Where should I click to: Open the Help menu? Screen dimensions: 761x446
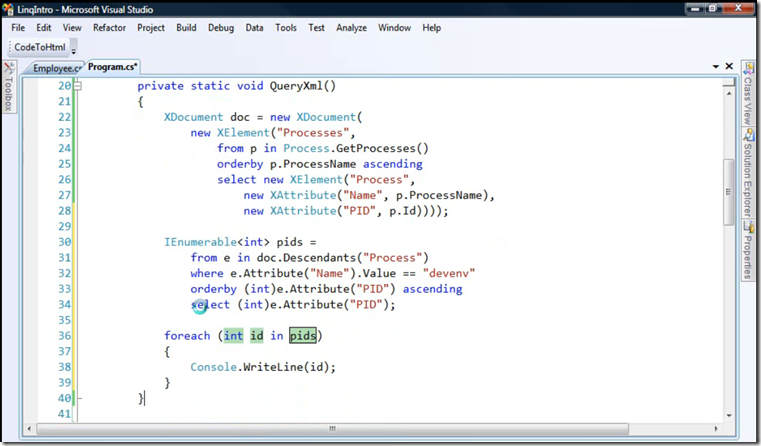click(x=431, y=28)
